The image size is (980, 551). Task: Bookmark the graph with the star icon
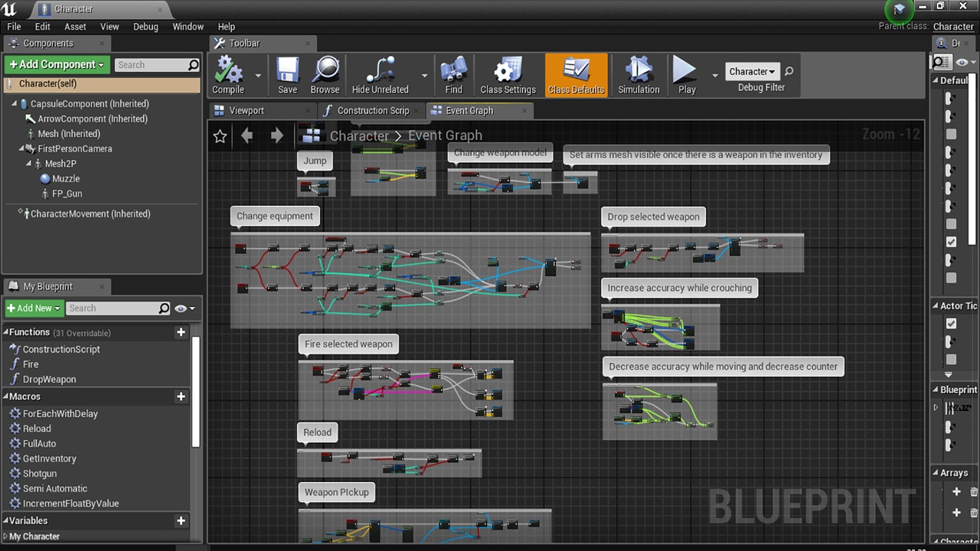tap(220, 136)
